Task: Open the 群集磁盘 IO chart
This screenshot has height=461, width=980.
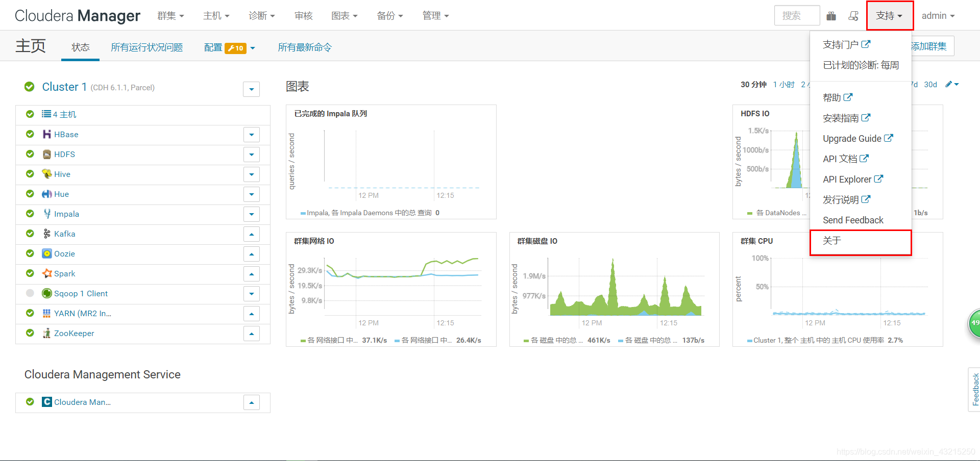Action: (614, 289)
